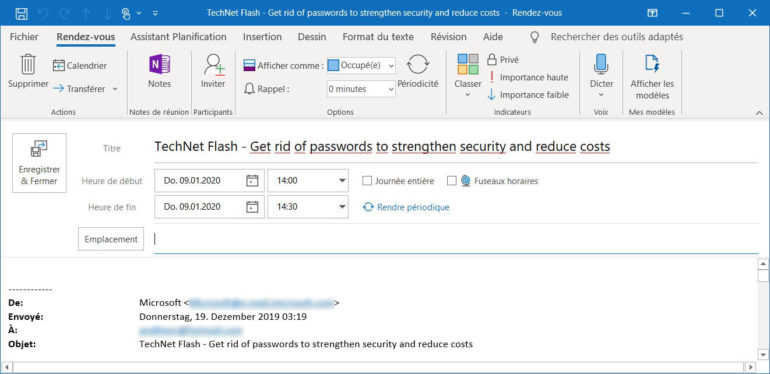Open OneNote Notes de réunion

click(160, 64)
